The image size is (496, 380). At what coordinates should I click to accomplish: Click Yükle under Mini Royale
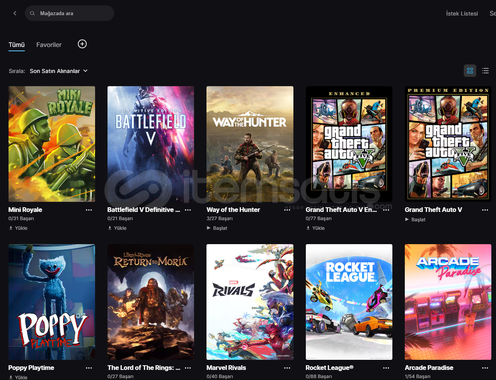coord(18,228)
